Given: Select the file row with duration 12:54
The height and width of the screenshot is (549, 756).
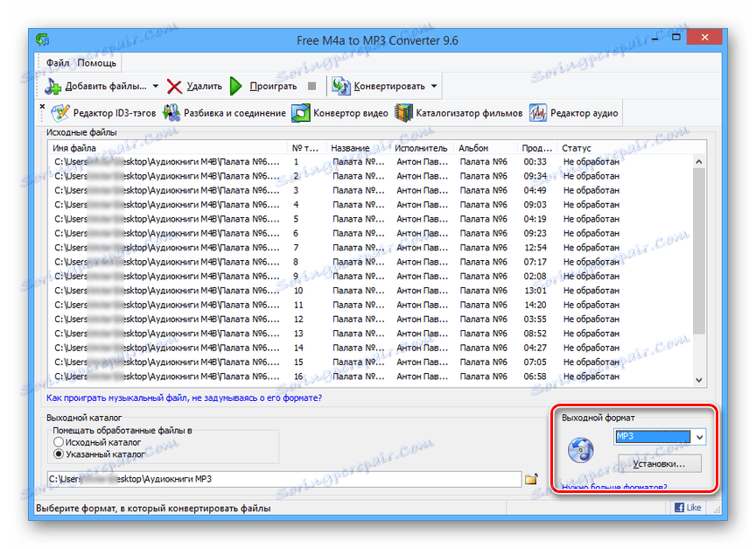Looking at the screenshot, I should [x=371, y=248].
